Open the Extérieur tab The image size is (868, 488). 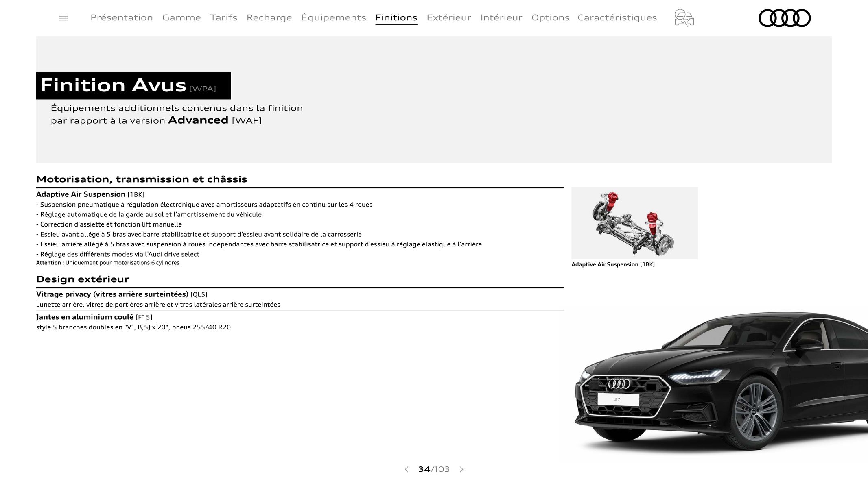pyautogui.click(x=449, y=17)
